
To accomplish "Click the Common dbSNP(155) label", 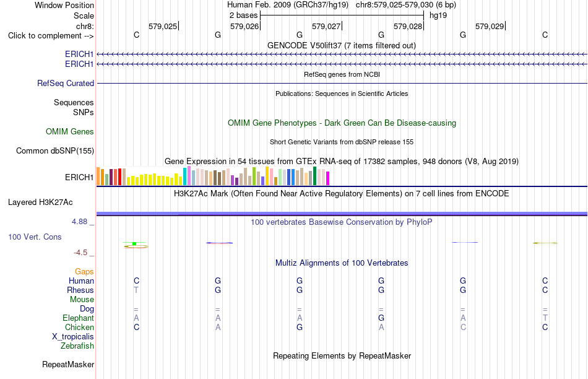I will (54, 151).
